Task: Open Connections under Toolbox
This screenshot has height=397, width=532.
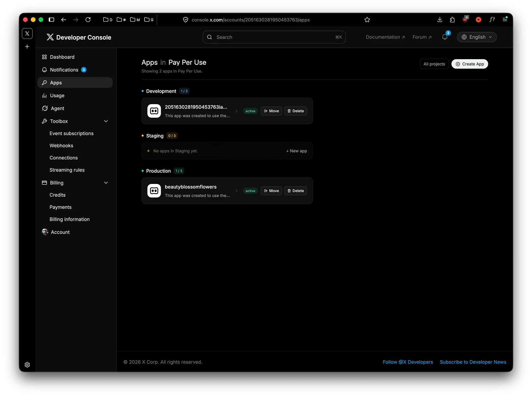Action: (x=64, y=158)
